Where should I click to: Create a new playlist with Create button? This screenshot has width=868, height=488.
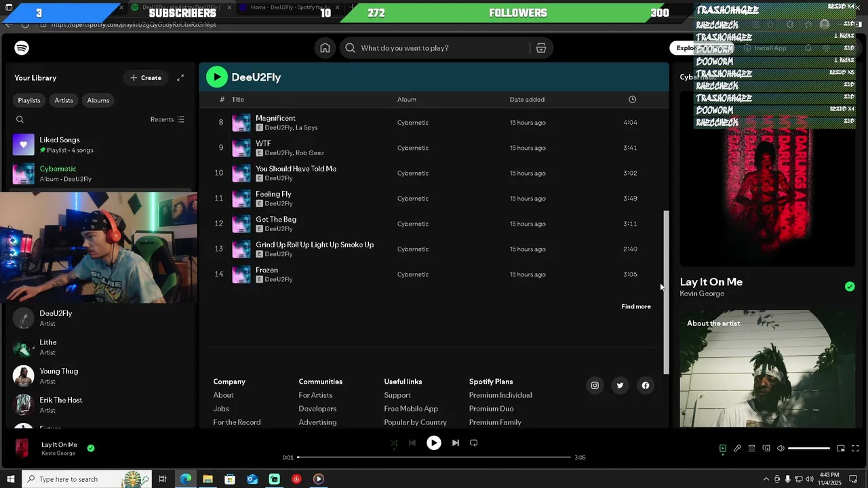pos(146,78)
